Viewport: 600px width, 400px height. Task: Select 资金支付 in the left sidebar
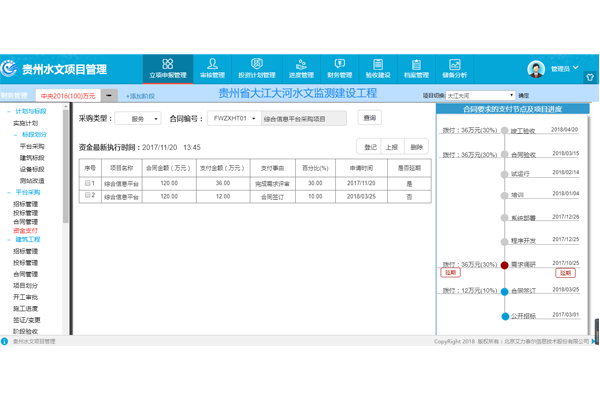26,230
